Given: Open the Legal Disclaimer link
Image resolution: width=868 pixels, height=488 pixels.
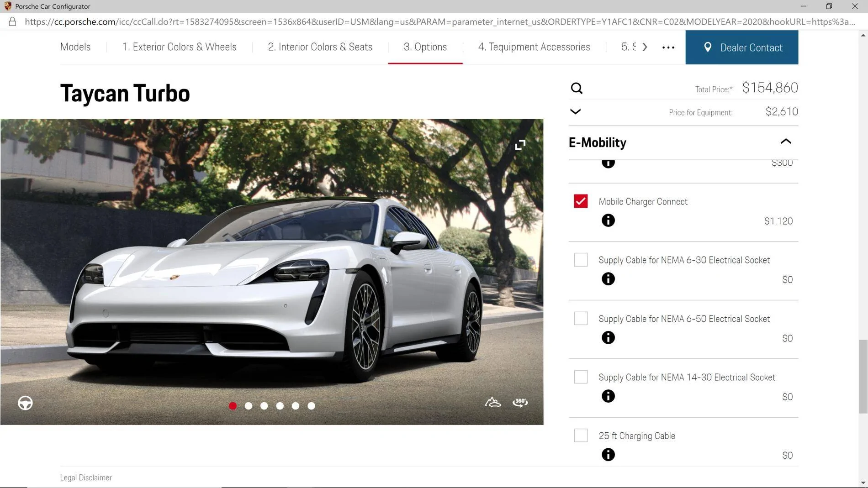Looking at the screenshot, I should (86, 478).
